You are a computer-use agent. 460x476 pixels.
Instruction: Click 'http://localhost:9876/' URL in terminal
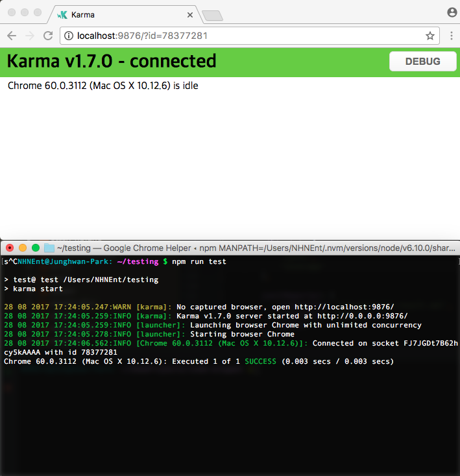point(345,307)
